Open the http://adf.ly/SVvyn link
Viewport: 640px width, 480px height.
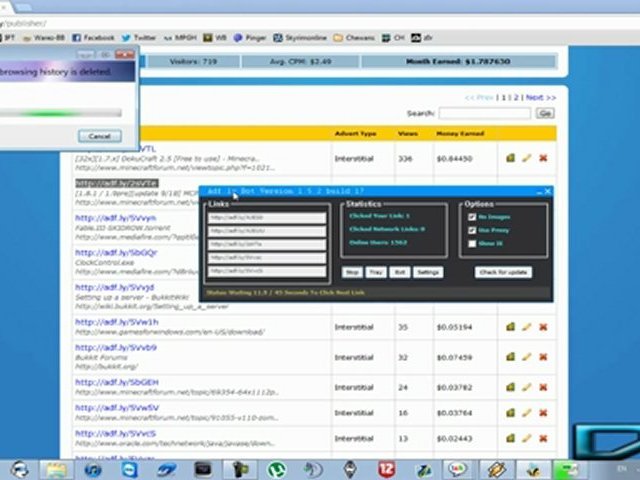pyautogui.click(x=115, y=217)
